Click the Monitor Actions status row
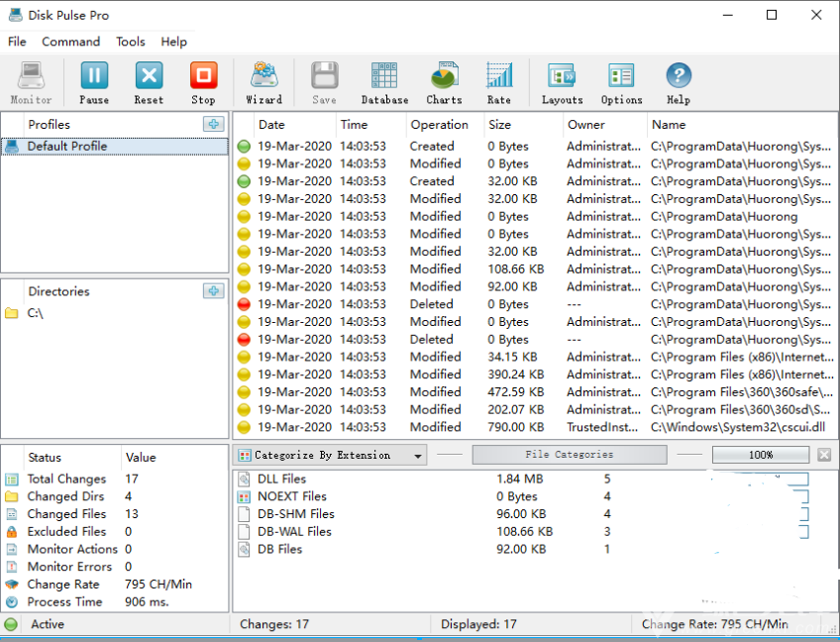 click(x=115, y=549)
